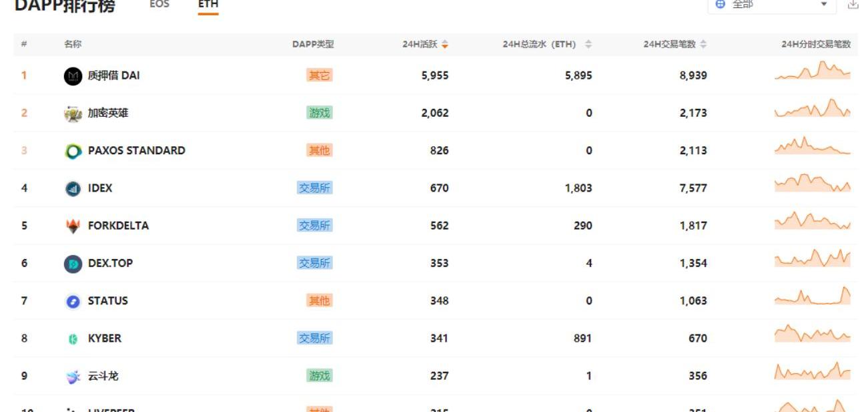Click the 356 transaction count for 云斗龙
This screenshot has width=868, height=412.
[x=698, y=375]
